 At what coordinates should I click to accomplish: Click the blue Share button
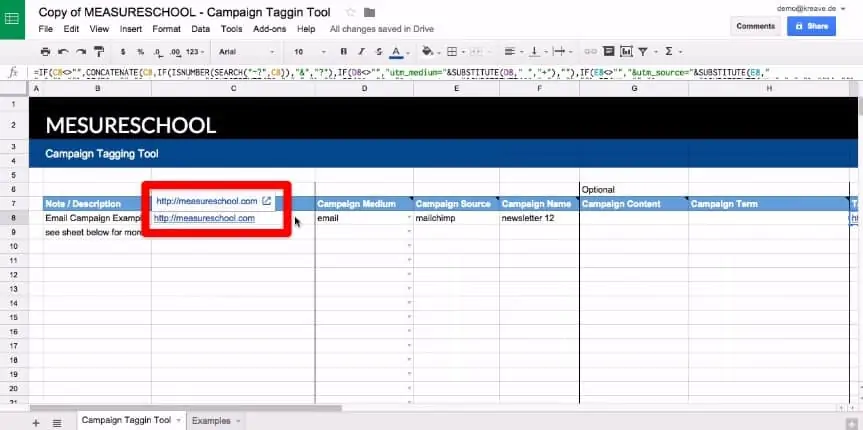click(x=811, y=26)
